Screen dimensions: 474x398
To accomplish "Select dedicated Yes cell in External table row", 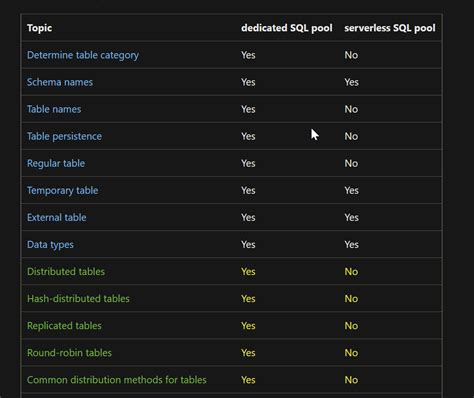I will (x=248, y=217).
